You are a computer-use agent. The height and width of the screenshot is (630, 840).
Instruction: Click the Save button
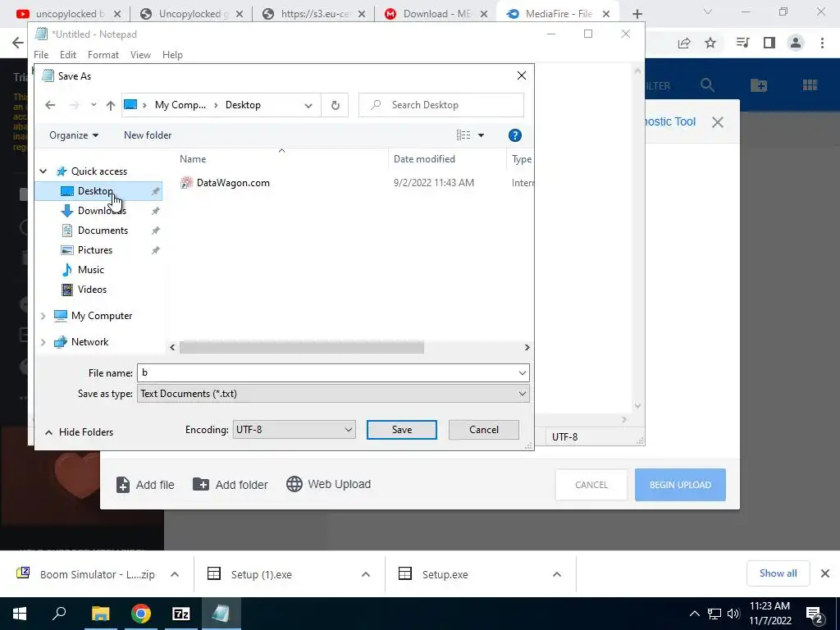(402, 430)
